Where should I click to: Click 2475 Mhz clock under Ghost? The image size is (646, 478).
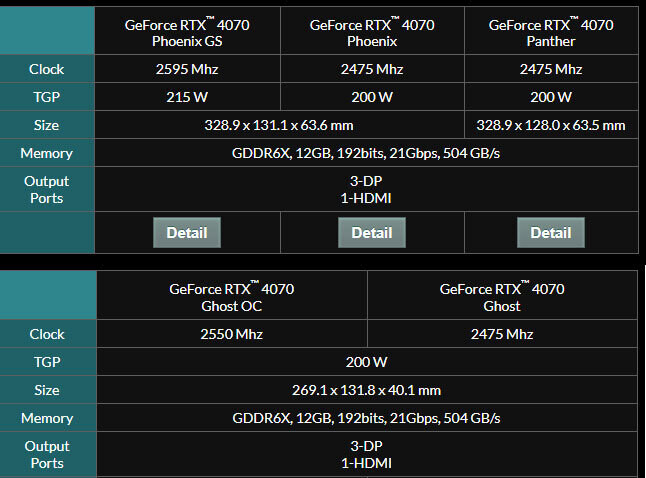pos(501,334)
